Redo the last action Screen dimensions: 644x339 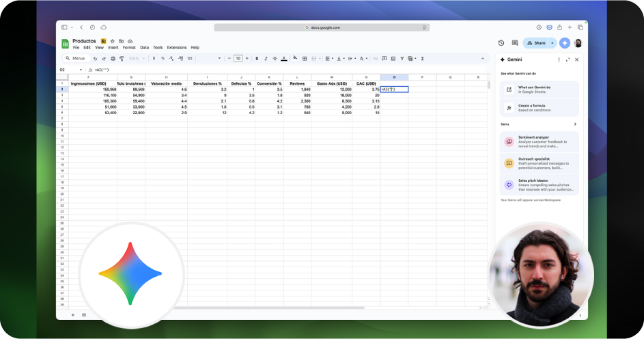[x=104, y=59]
